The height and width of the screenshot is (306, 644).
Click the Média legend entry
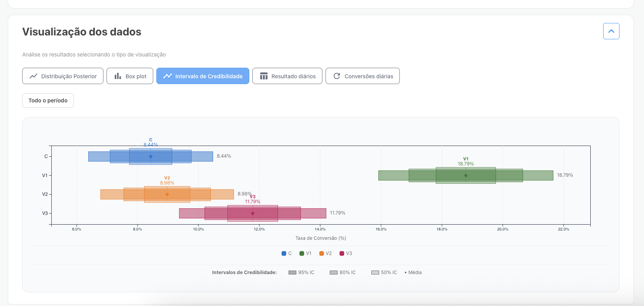click(x=413, y=273)
